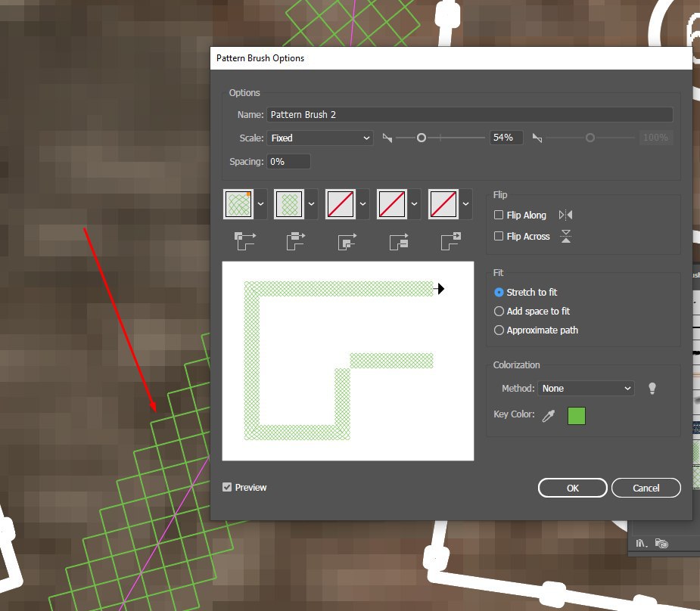Click the Spacing 0% field
This screenshot has width=700, height=611.
(x=288, y=162)
